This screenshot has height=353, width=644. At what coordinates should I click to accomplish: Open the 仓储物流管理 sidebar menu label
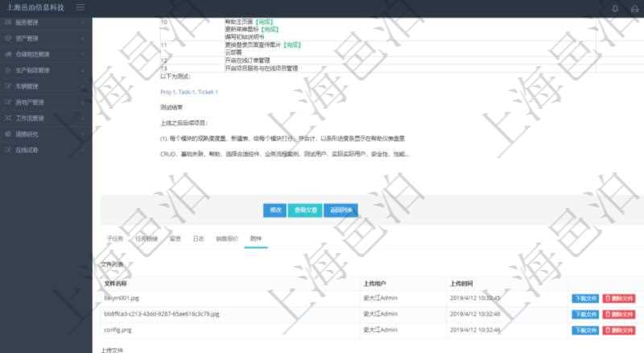click(x=32, y=54)
